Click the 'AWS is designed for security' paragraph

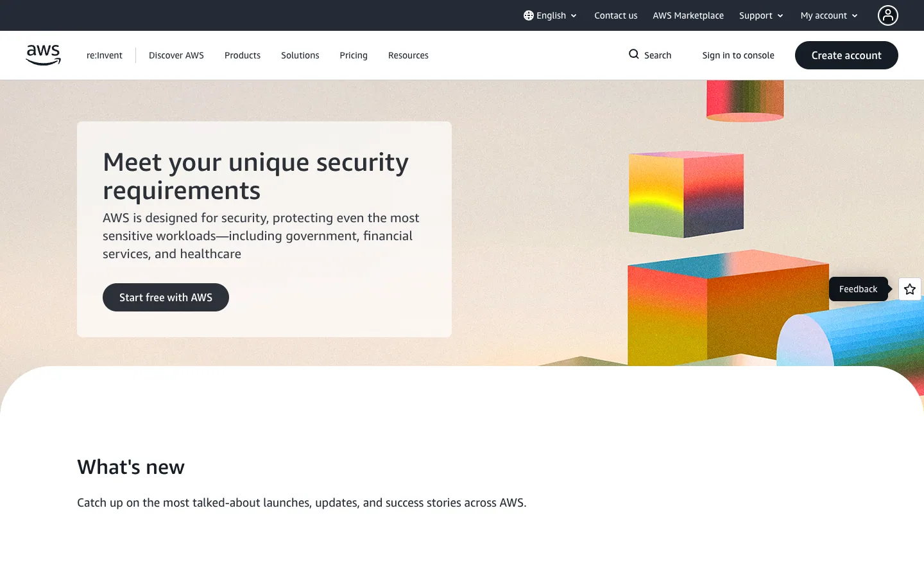coord(261,236)
